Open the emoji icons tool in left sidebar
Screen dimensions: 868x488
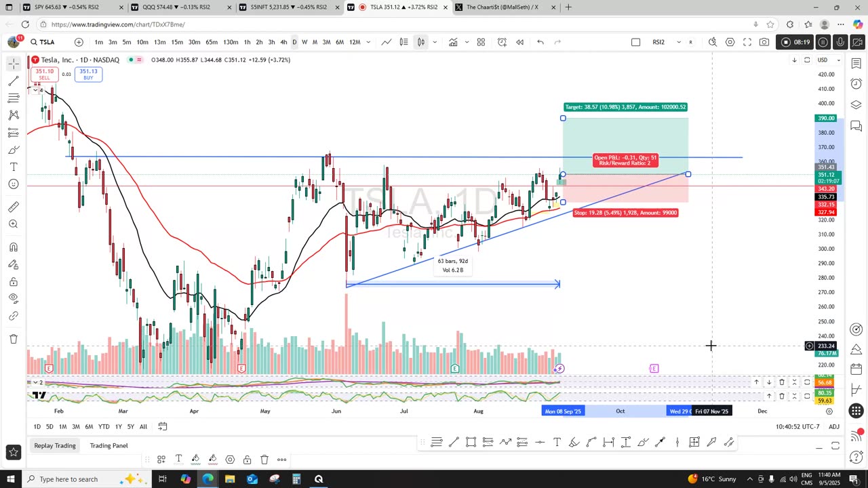(x=14, y=184)
